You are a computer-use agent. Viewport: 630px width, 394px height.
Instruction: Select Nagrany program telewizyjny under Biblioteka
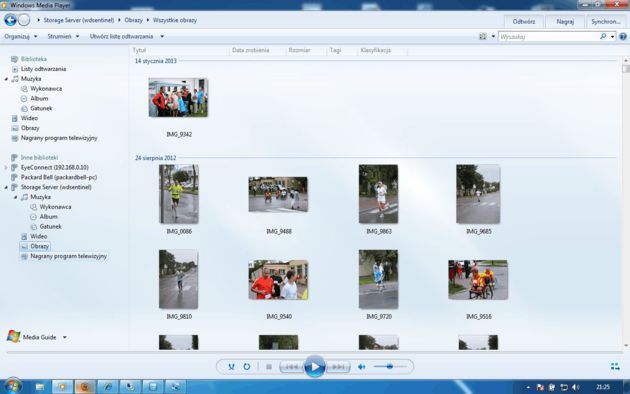(x=59, y=138)
